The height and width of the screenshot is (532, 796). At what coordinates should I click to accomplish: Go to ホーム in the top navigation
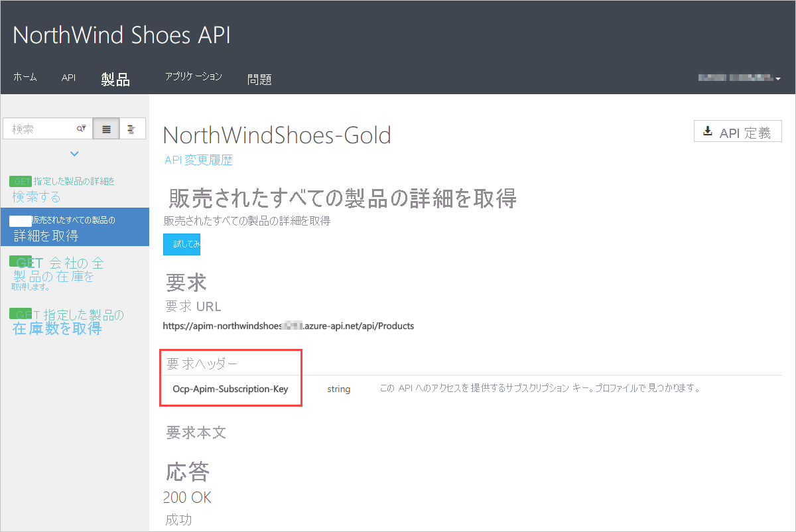tap(25, 77)
